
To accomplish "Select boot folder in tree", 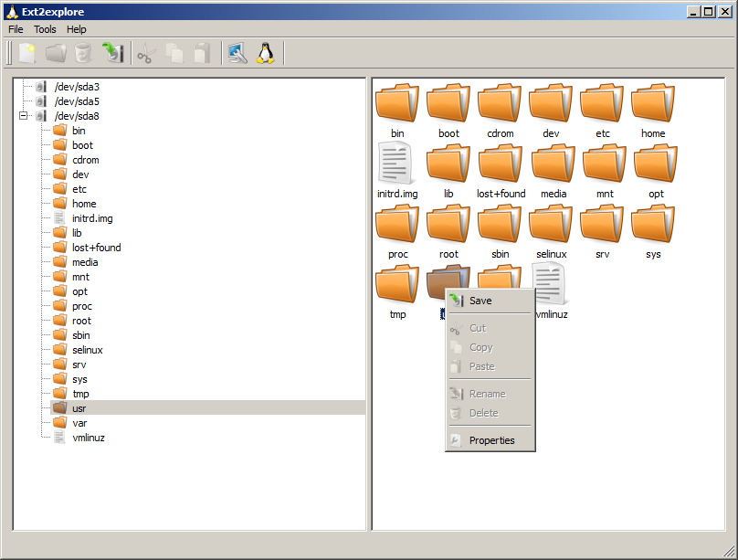I will click(x=82, y=145).
